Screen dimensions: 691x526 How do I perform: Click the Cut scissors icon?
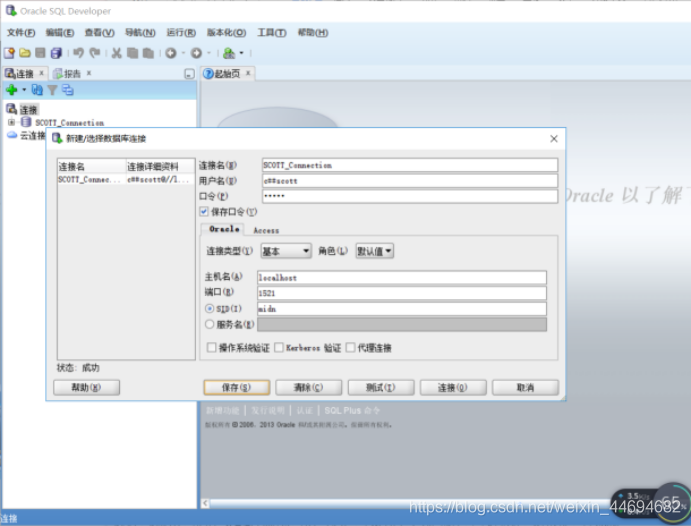pos(116,53)
